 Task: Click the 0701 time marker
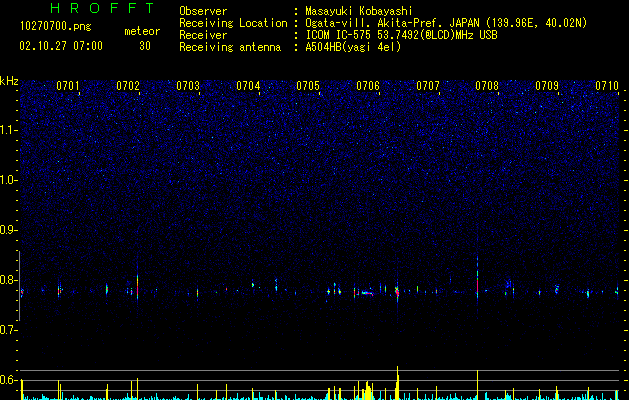coord(67,86)
